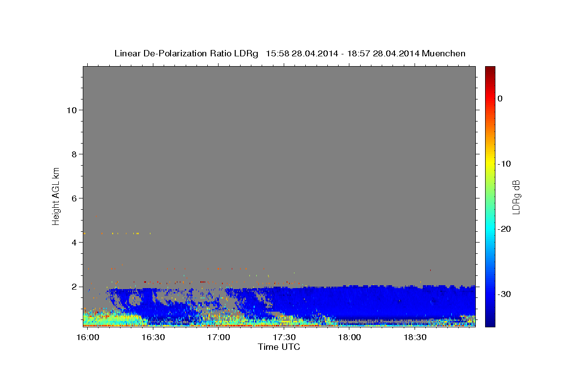Click the colorbar value '-10'

tap(504, 164)
